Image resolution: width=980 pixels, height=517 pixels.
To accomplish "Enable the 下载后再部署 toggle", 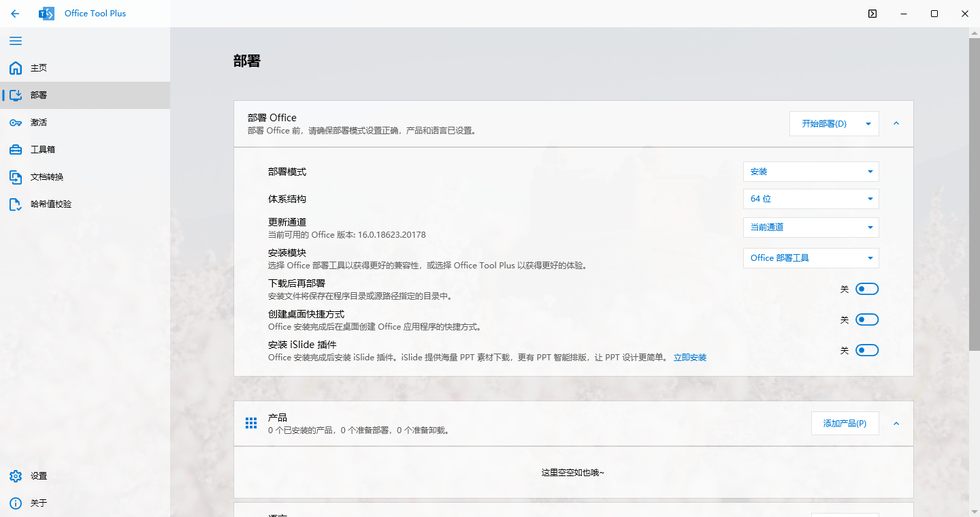I will coord(867,289).
